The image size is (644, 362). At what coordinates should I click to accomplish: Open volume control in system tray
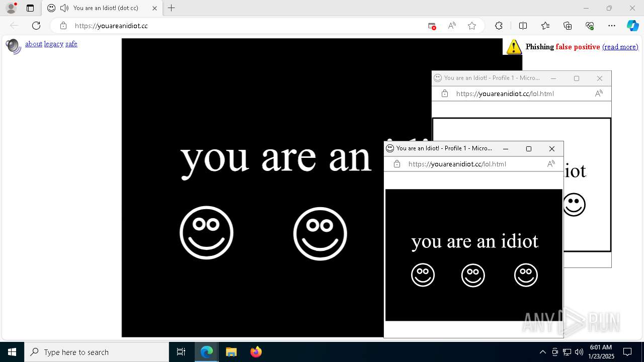579,352
